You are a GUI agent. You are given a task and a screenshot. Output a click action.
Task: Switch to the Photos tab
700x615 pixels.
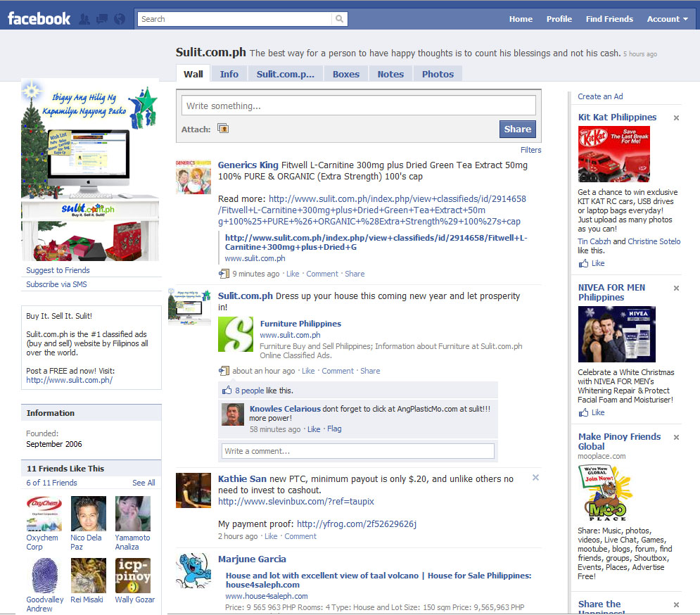pos(438,74)
